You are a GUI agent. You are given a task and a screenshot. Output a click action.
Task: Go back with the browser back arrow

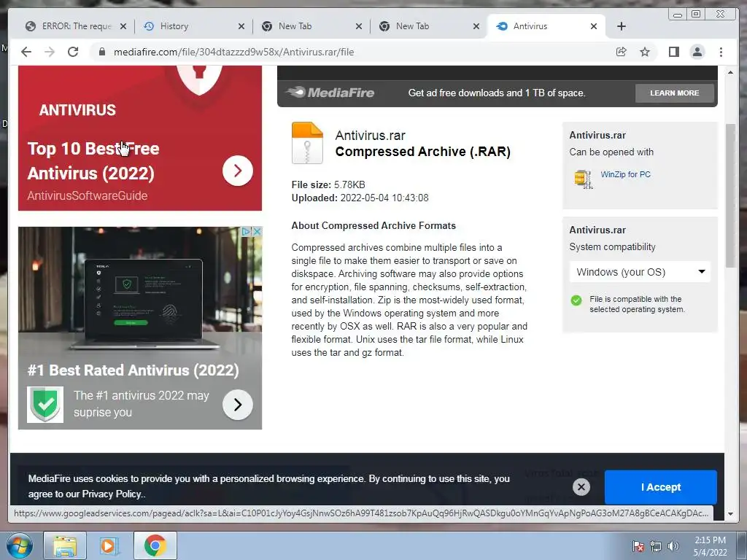26,52
